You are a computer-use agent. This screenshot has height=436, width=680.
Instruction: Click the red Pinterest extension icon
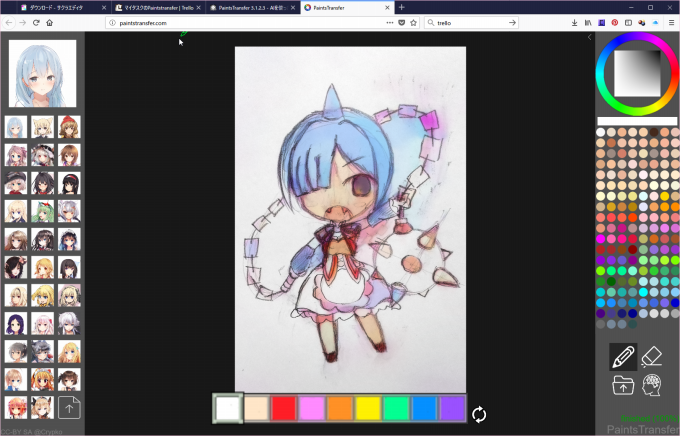615,23
